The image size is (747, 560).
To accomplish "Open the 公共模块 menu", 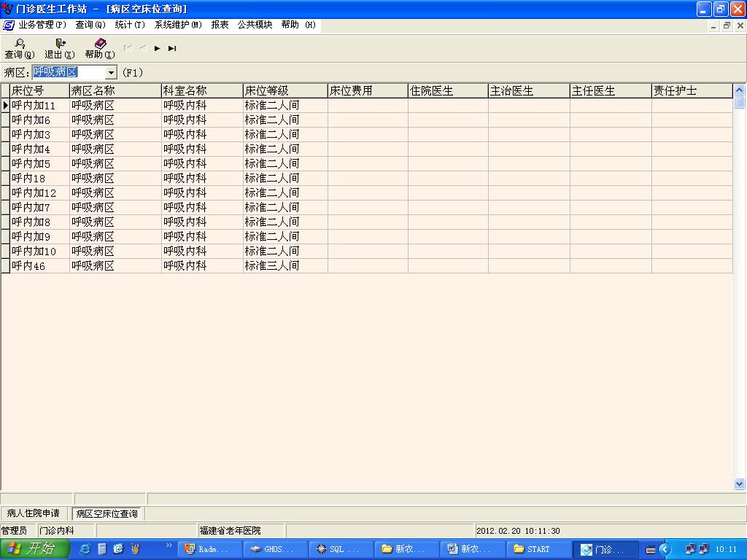I will (255, 25).
